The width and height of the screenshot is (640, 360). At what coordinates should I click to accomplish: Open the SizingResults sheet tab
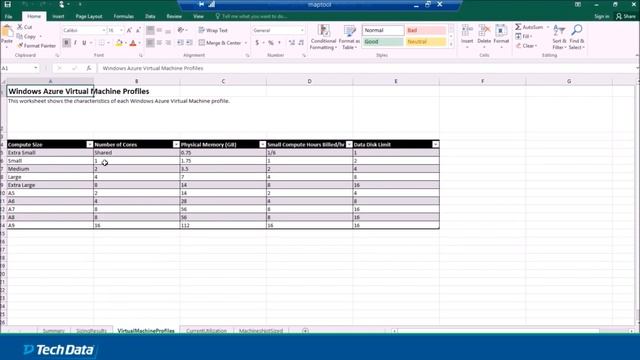[91, 331]
